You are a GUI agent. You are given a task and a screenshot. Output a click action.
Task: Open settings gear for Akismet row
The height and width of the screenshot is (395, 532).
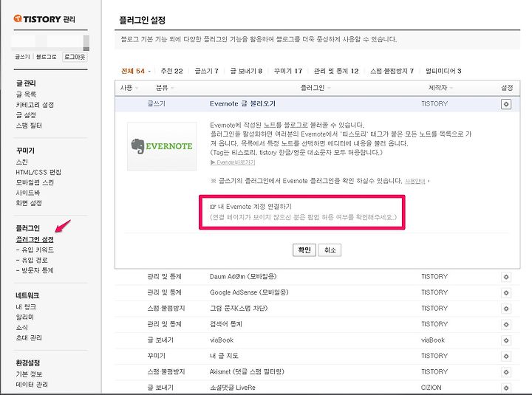tap(506, 372)
